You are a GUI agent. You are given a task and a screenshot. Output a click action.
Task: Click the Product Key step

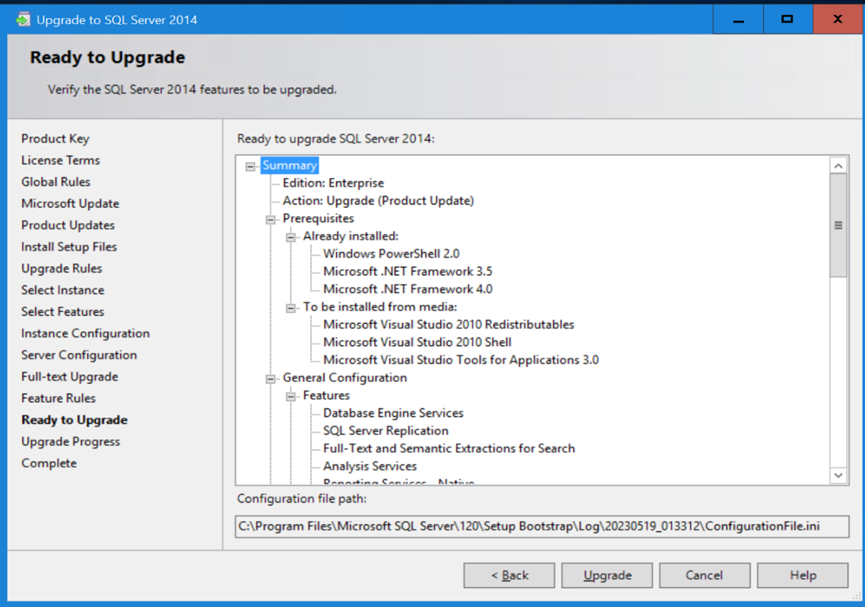[x=55, y=139]
